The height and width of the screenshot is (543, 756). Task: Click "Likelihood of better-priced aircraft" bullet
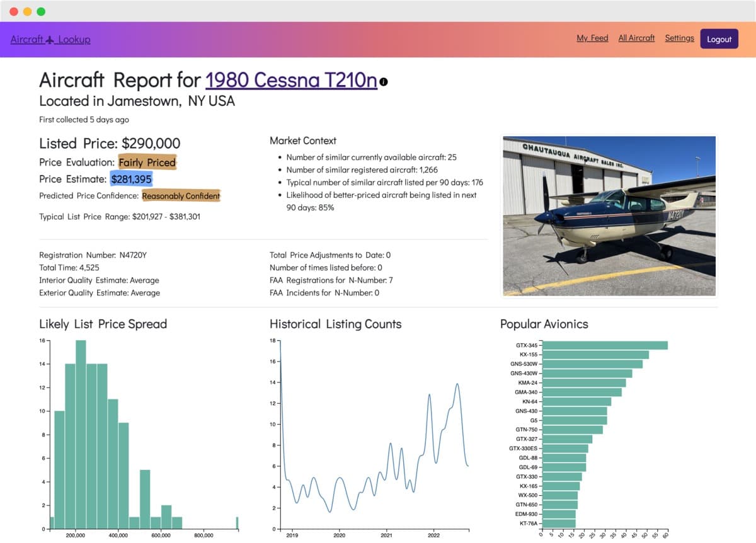pyautogui.click(x=382, y=201)
